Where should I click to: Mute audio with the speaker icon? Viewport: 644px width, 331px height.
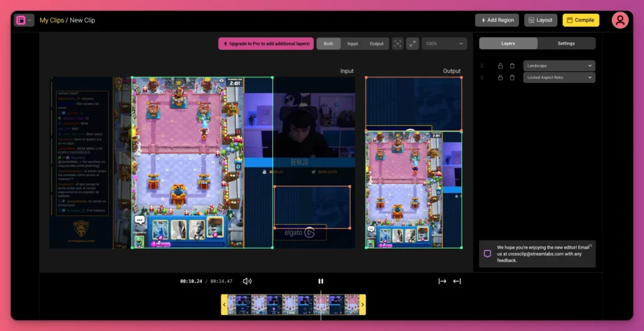click(x=247, y=281)
